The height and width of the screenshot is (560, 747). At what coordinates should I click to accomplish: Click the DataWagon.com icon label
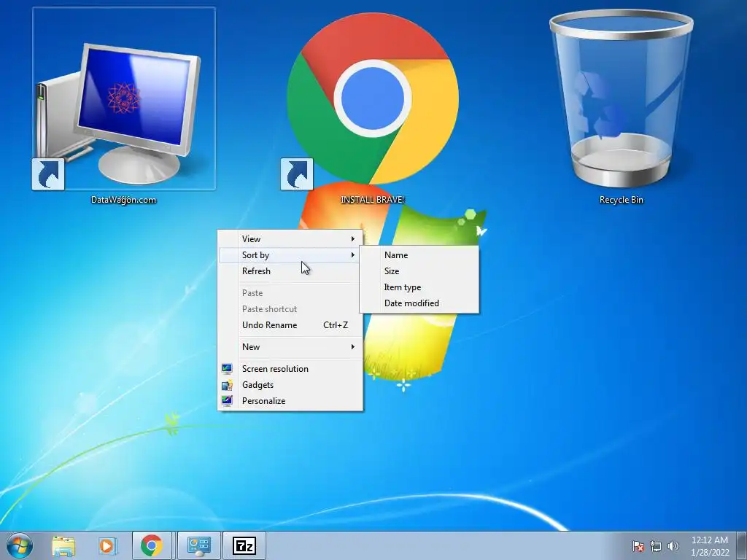point(124,200)
